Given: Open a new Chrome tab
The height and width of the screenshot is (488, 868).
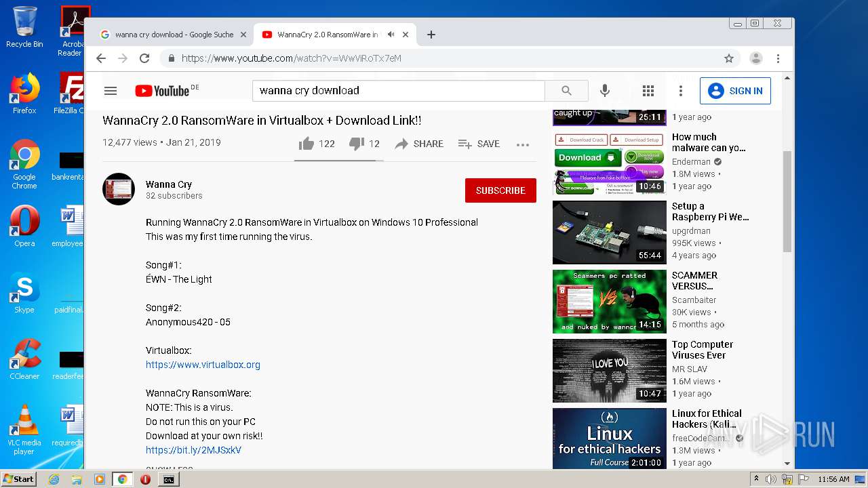Looking at the screenshot, I should 431,35.
